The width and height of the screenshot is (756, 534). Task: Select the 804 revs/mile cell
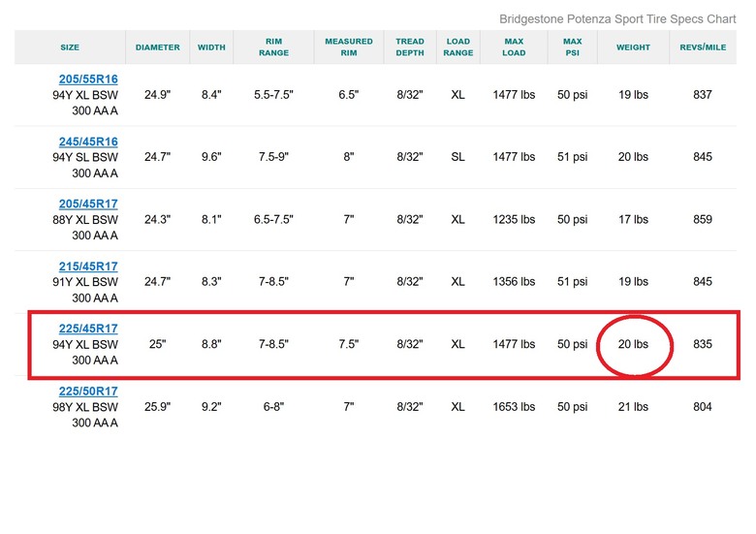point(703,407)
